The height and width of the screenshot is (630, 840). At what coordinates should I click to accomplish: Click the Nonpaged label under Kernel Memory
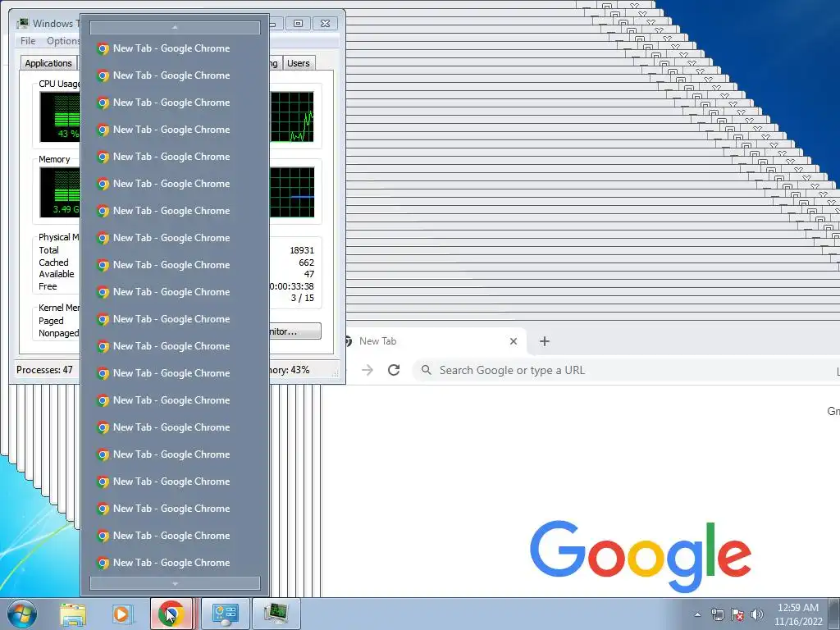[x=59, y=333]
